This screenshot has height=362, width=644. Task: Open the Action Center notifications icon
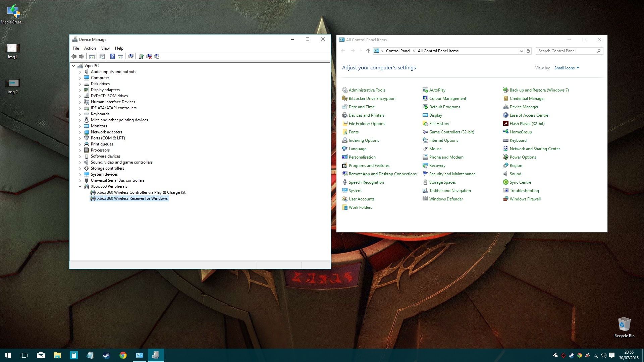click(612, 355)
